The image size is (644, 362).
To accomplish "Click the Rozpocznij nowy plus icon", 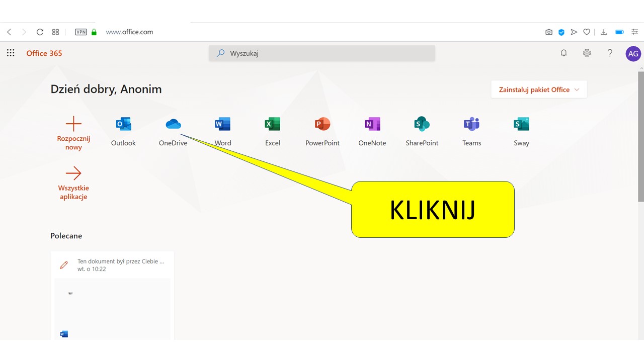I will 73,124.
